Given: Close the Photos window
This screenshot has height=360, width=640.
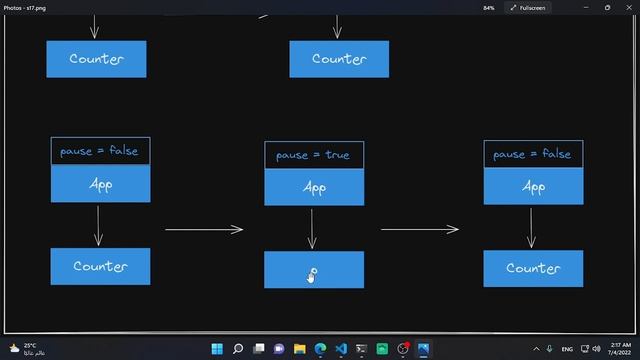Looking at the screenshot, I should click(629, 7).
